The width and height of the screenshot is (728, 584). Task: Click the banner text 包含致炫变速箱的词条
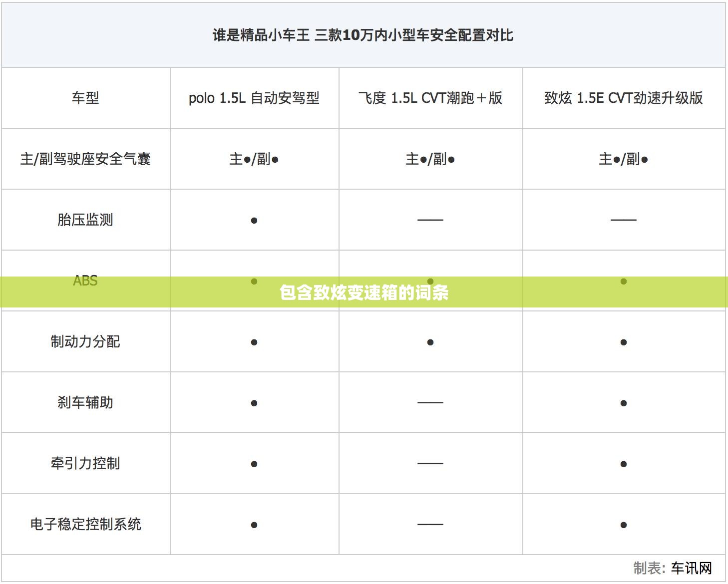coord(364,292)
